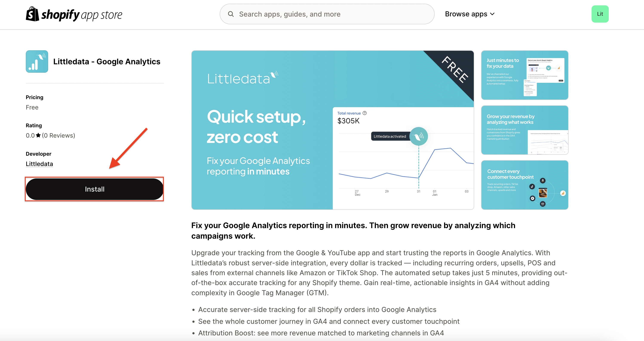Click the chevron next to Browse apps
This screenshot has width=644, height=341.
(492, 14)
